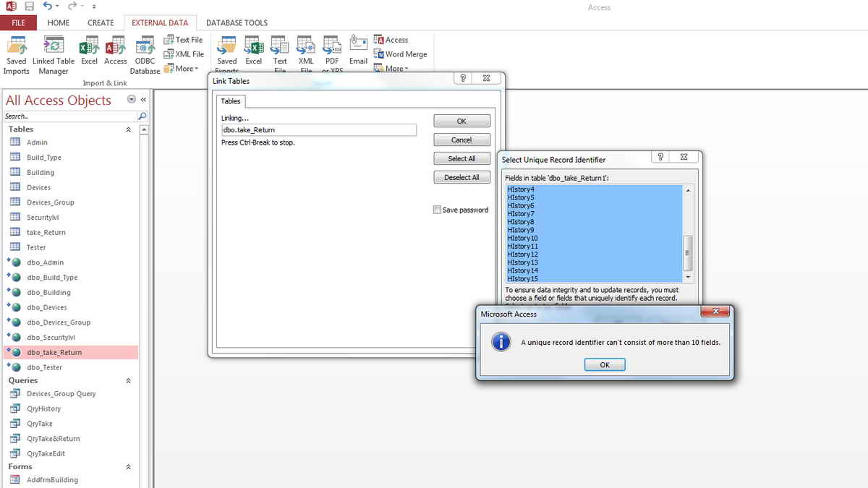Open the More dropdown in Import group

click(x=182, y=69)
